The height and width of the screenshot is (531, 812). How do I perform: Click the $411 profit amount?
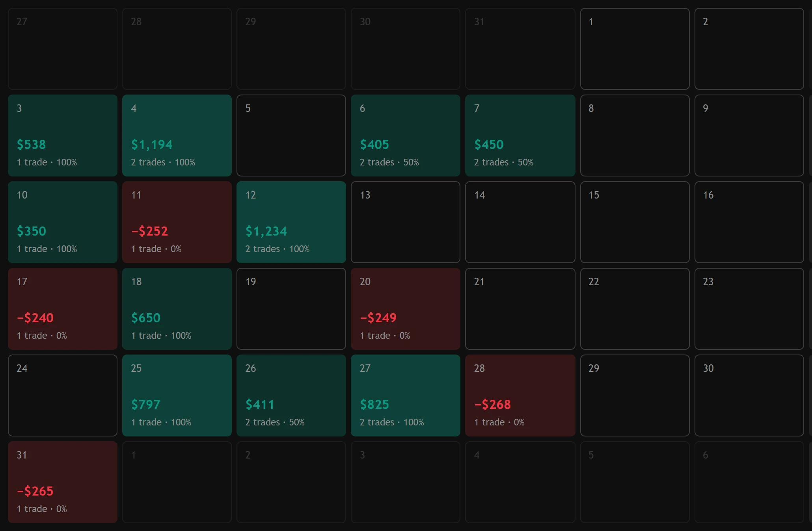click(260, 405)
